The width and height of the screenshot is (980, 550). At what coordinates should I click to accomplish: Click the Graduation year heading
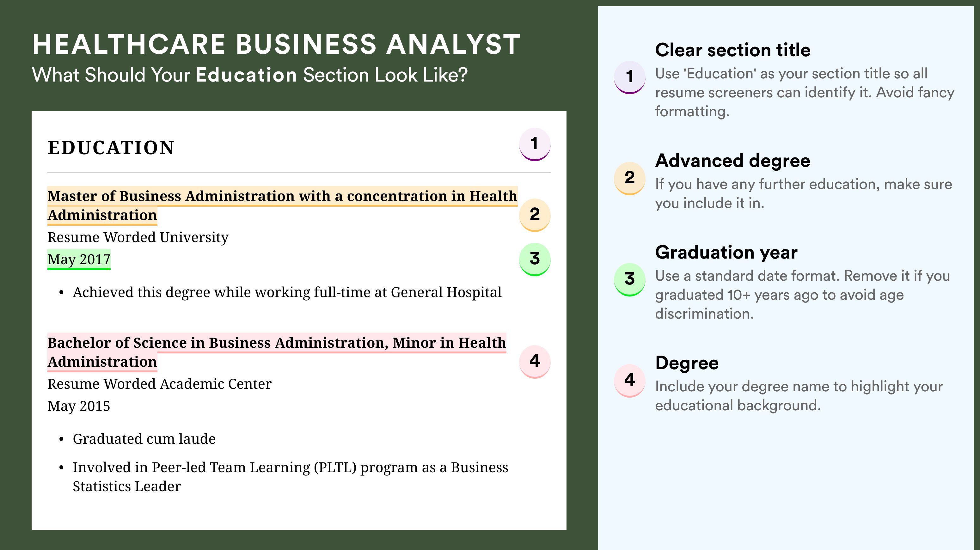pos(726,252)
